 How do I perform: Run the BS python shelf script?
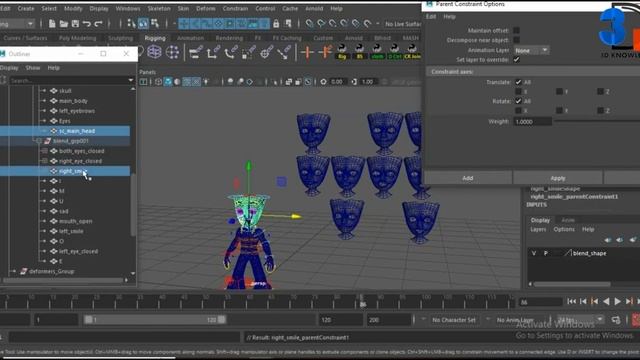360,52
